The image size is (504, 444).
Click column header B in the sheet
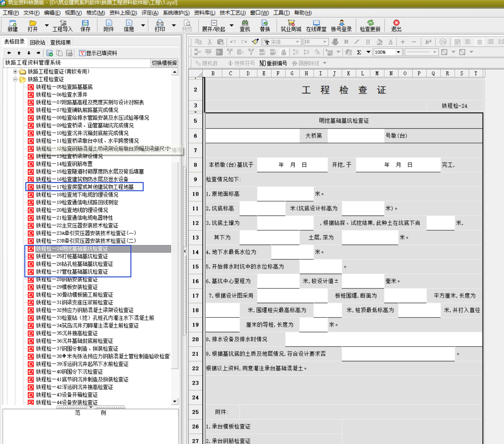click(x=213, y=73)
